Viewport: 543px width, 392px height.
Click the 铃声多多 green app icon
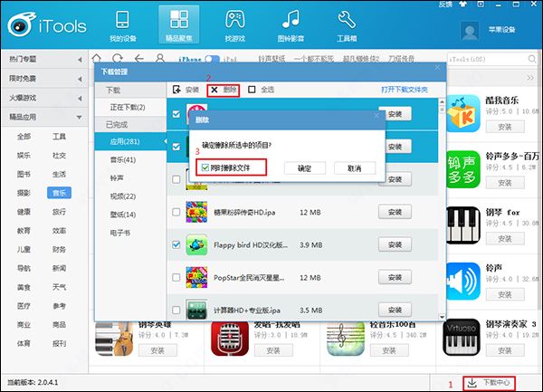(463, 169)
